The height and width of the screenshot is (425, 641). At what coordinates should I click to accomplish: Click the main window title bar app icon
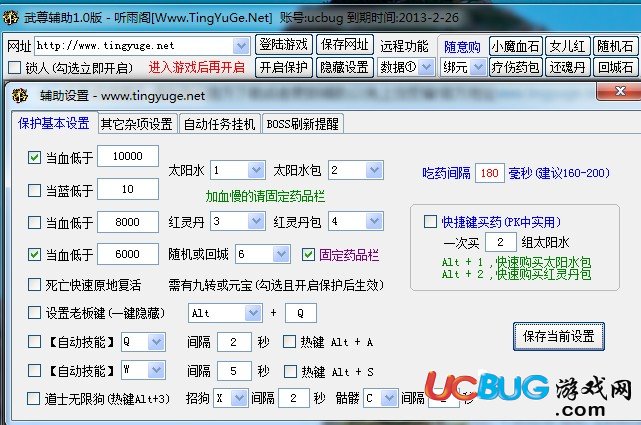coord(11,18)
